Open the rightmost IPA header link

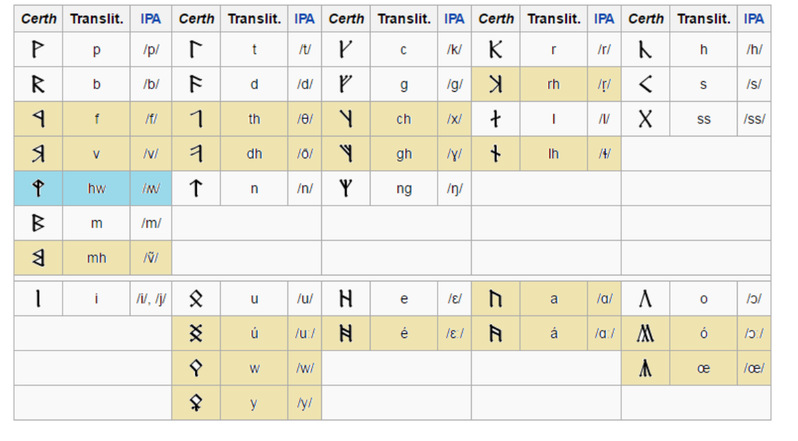754,19
